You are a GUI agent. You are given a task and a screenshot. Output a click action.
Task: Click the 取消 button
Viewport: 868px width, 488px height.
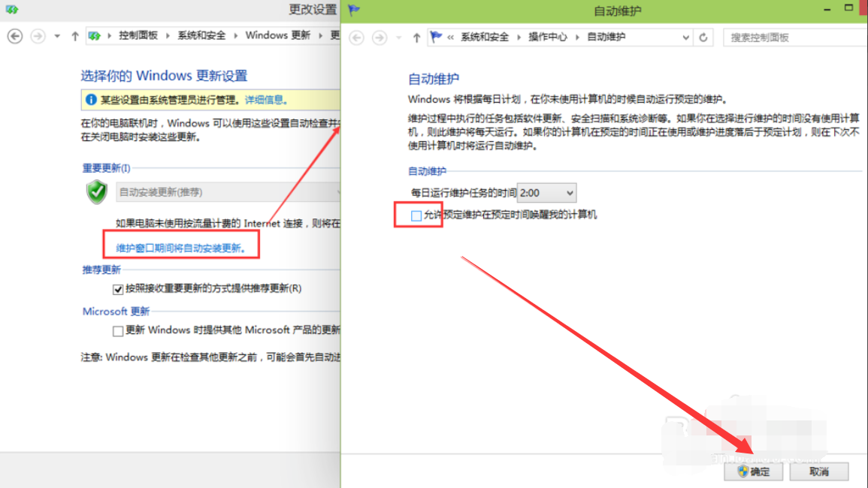click(x=818, y=471)
